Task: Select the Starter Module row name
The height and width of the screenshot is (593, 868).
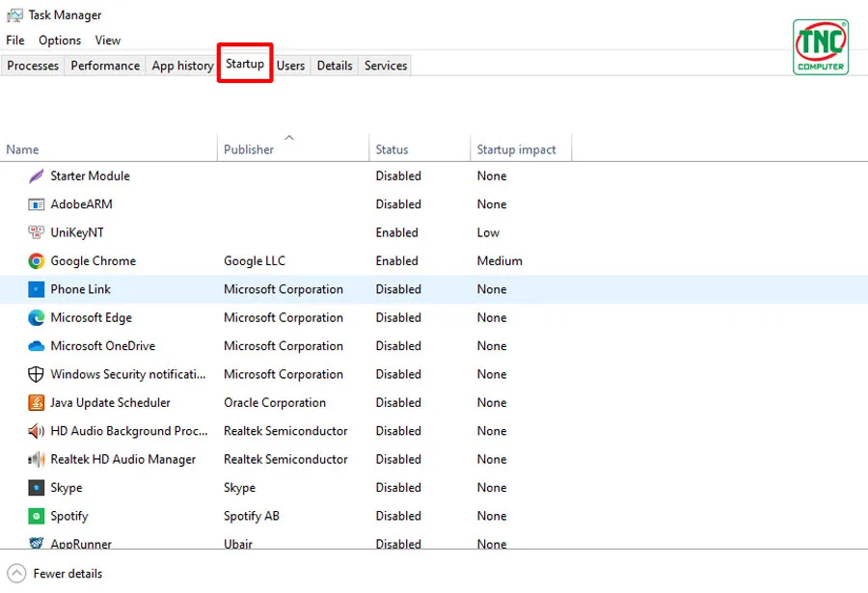Action: (91, 176)
